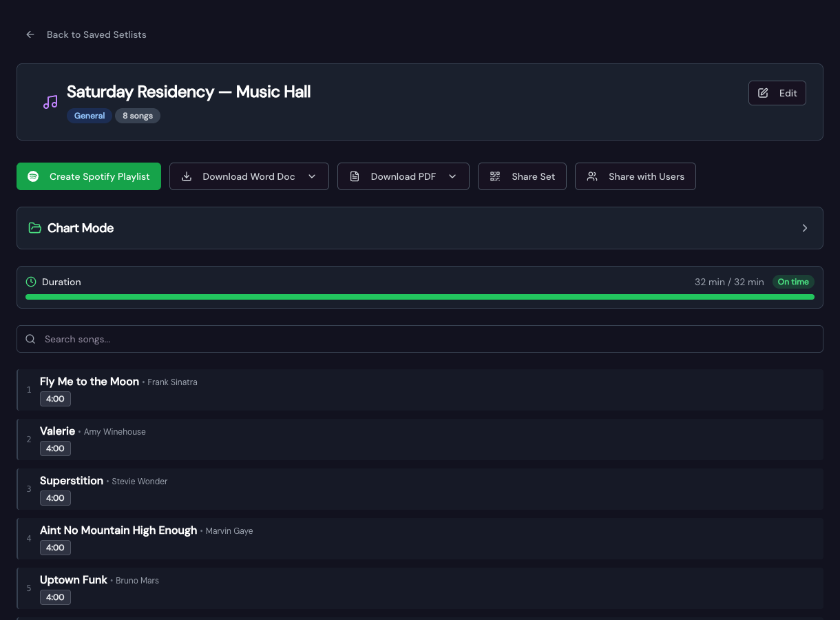This screenshot has height=620, width=840.
Task: Click the Saturday Residency — Music Hall title
Action: coord(189,92)
